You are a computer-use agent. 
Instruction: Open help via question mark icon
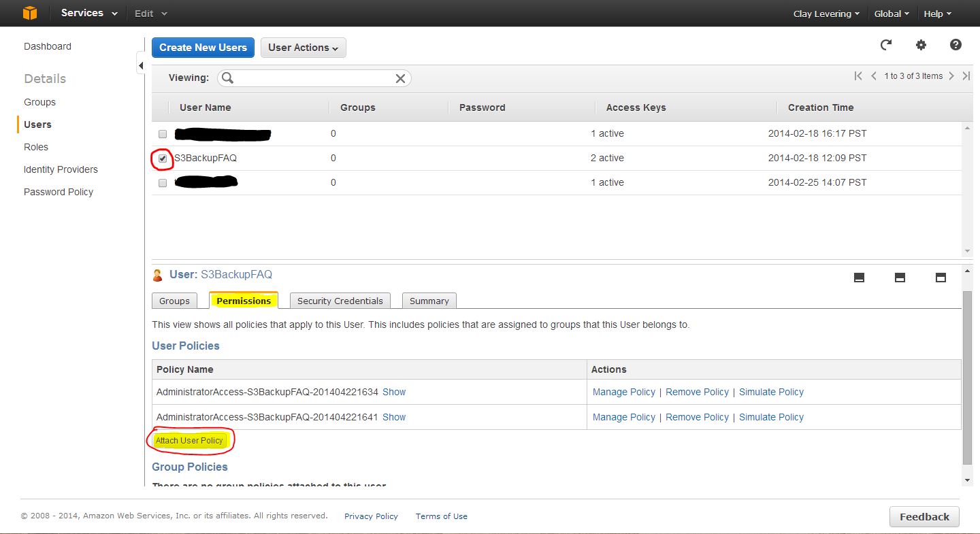pyautogui.click(x=955, y=45)
